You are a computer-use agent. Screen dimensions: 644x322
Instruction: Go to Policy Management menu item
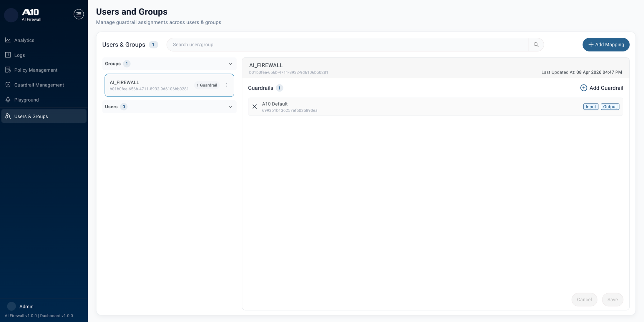click(x=36, y=70)
